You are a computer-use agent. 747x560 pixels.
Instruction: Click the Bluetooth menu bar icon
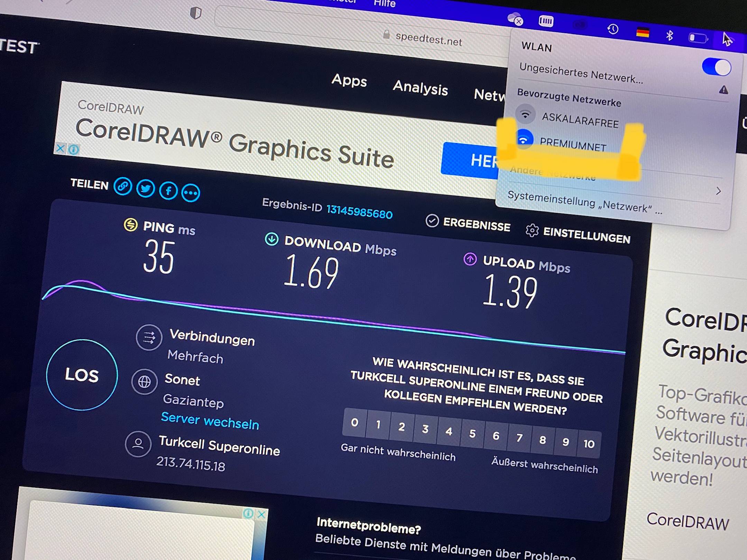point(670,35)
